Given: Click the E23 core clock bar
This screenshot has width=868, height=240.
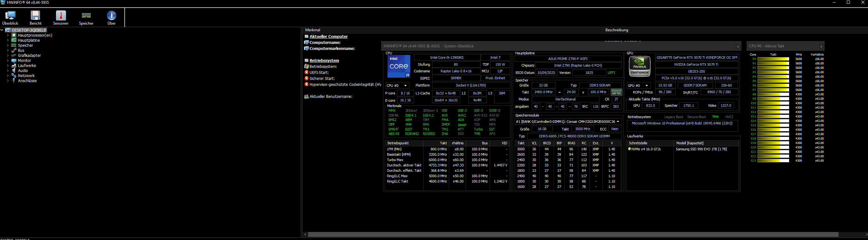Looking at the screenshot, I should pos(773,160).
